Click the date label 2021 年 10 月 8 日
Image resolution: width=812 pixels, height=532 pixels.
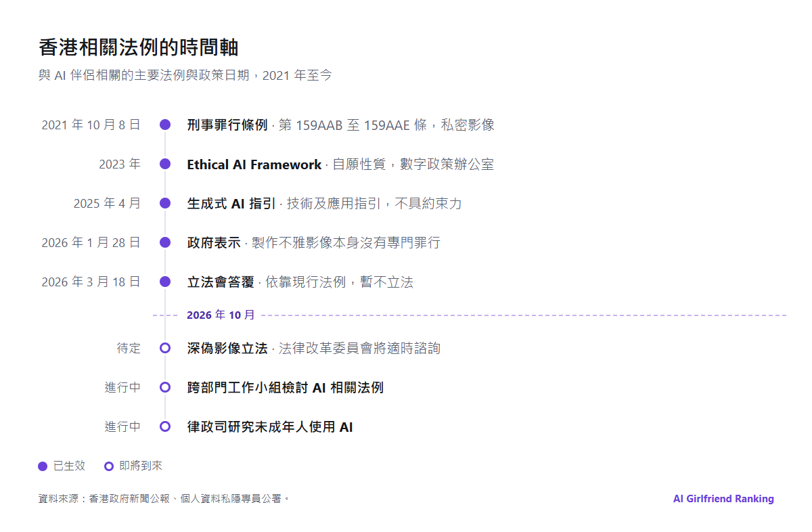tap(91, 125)
